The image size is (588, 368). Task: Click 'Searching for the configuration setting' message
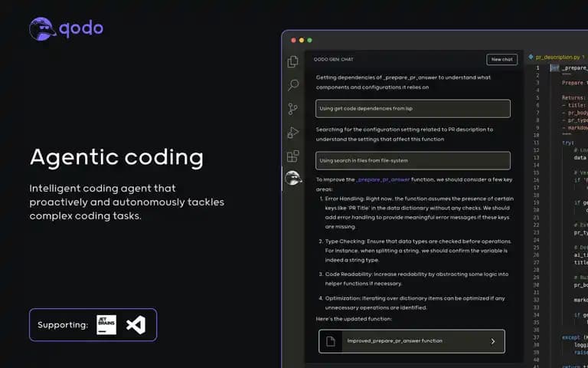(404, 134)
